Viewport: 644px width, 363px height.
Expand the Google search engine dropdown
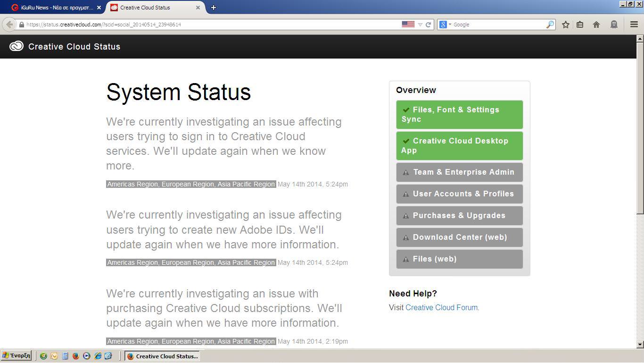445,25
